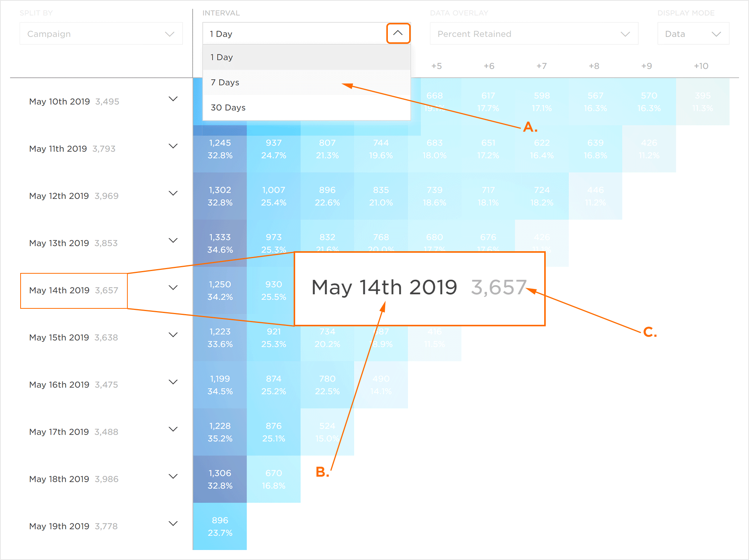Expand May 18th 2019 row chevron
Screen dimensions: 749x560
pos(173,477)
